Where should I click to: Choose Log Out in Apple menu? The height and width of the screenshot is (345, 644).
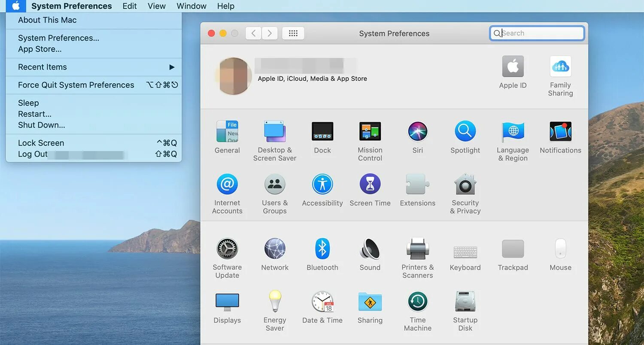coord(94,154)
